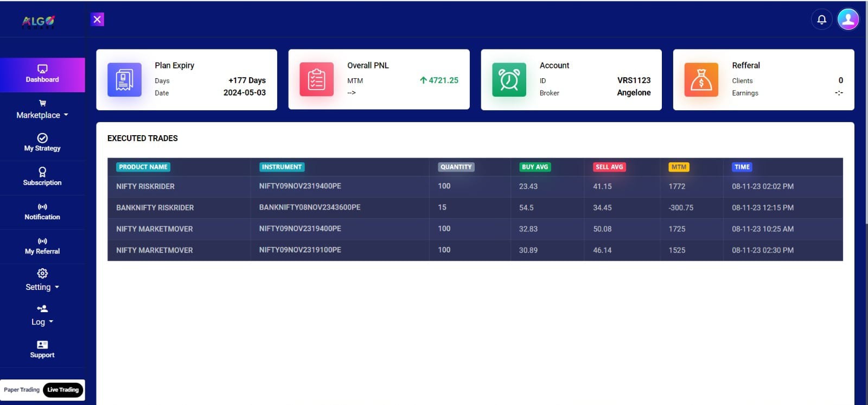Open the user profile avatar

(x=848, y=20)
